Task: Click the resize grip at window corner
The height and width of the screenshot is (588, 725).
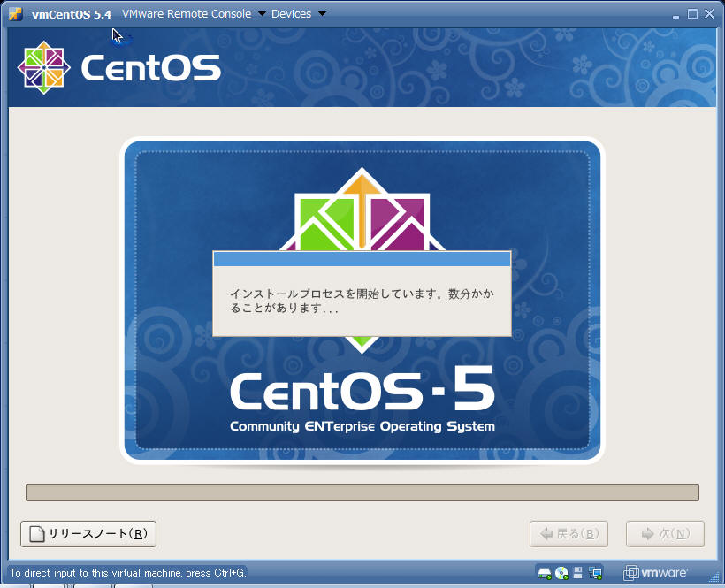Action: pyautogui.click(x=717, y=580)
